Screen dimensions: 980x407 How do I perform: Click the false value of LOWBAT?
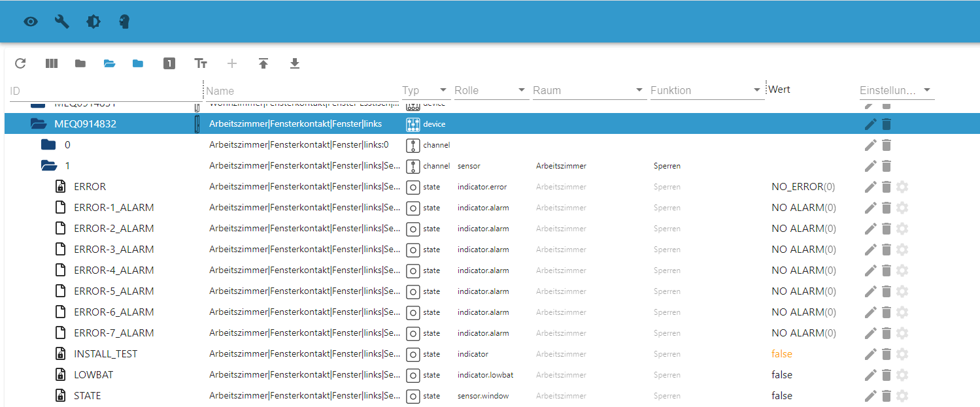tap(782, 375)
